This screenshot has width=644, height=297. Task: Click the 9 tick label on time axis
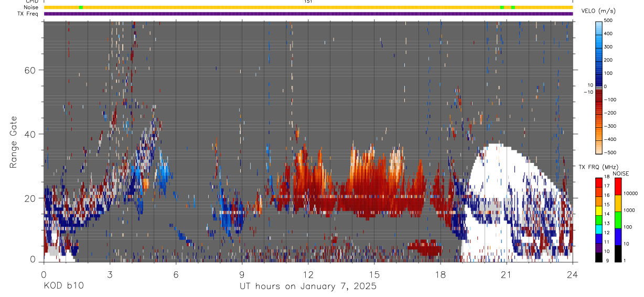point(242,274)
